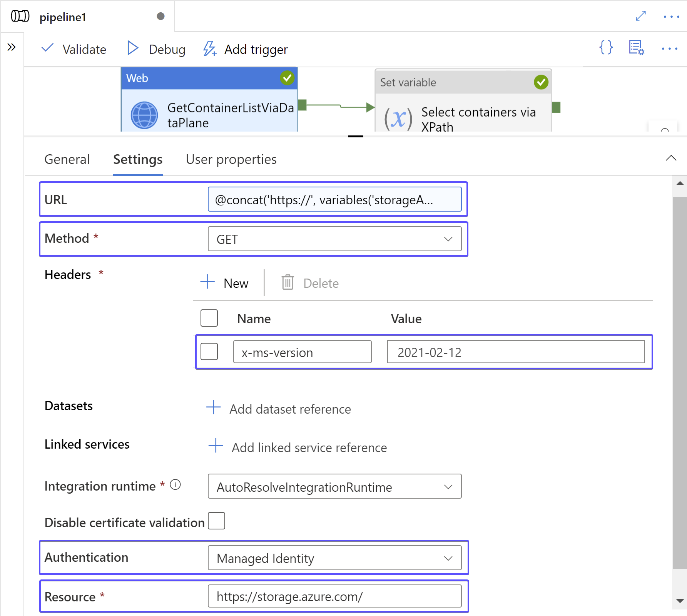Click the Delete header trash icon

pyautogui.click(x=288, y=283)
